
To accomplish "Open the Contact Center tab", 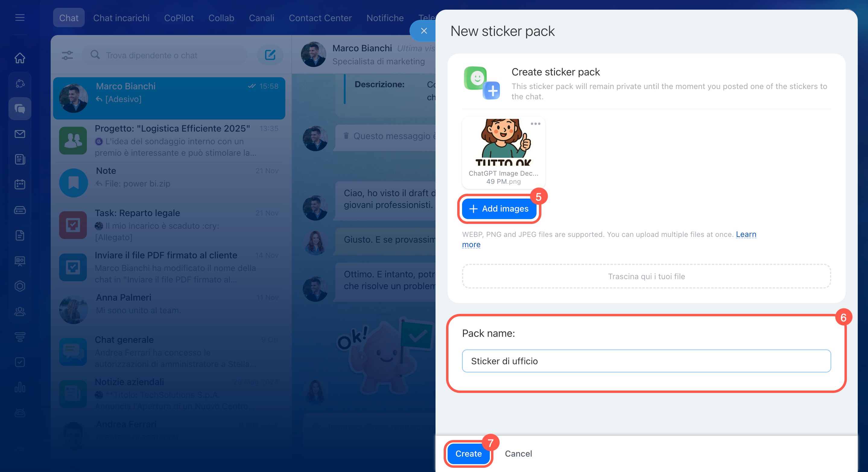I will pos(320,18).
